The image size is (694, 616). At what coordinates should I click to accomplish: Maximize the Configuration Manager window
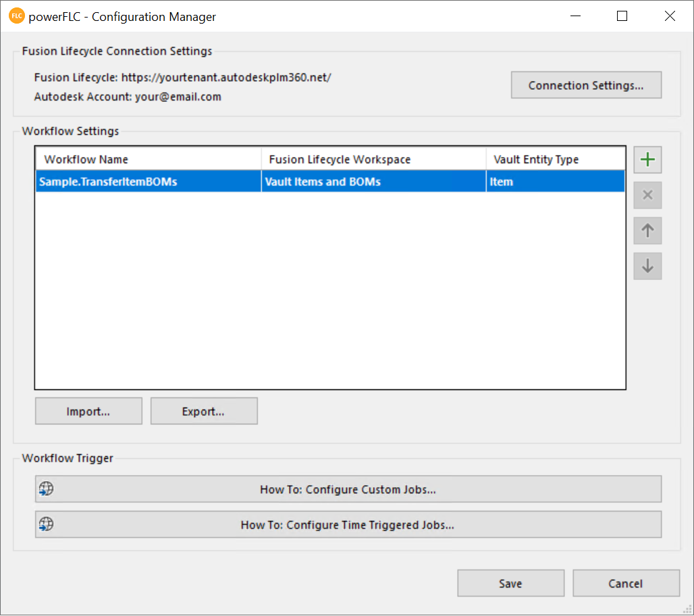point(622,16)
